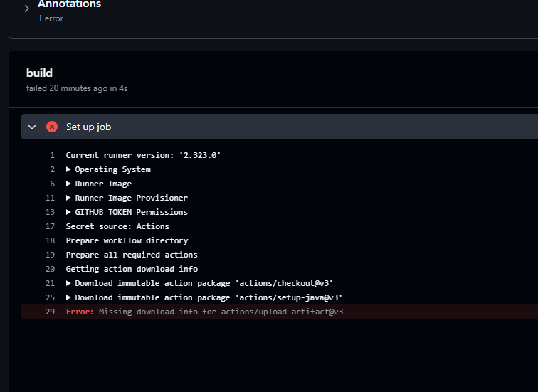The width and height of the screenshot is (538, 392).
Task: Click the 1 error annotation summary
Action: click(x=51, y=18)
